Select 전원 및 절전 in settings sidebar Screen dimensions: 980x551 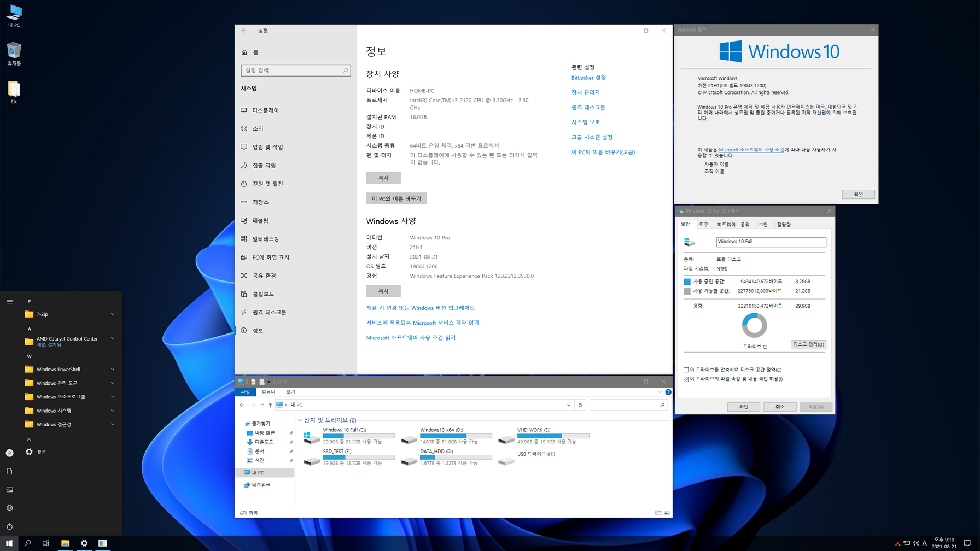pyautogui.click(x=296, y=184)
